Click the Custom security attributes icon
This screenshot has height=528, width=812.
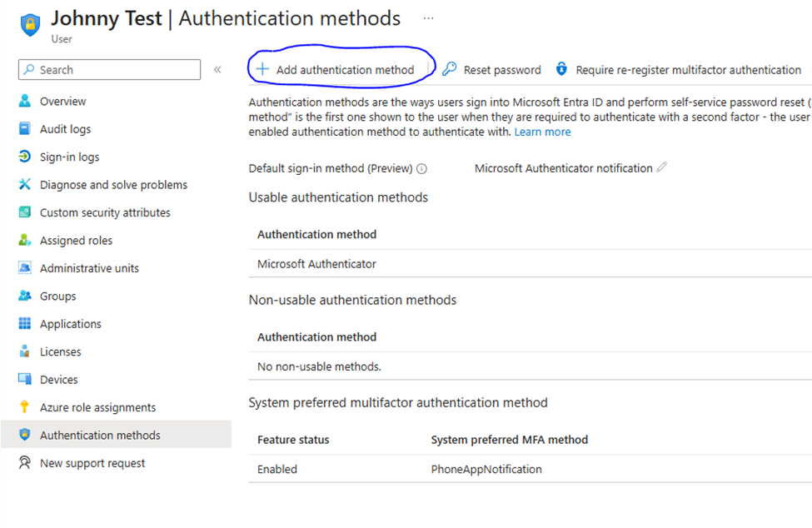click(x=24, y=212)
